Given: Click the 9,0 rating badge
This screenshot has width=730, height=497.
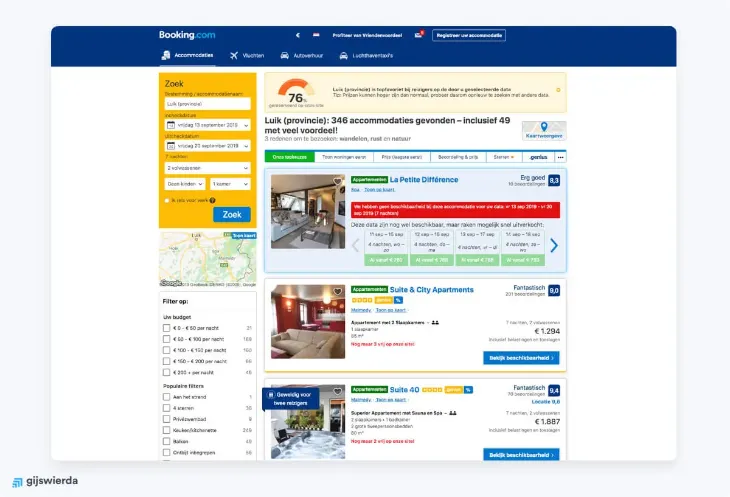Looking at the screenshot, I should 554,291.
